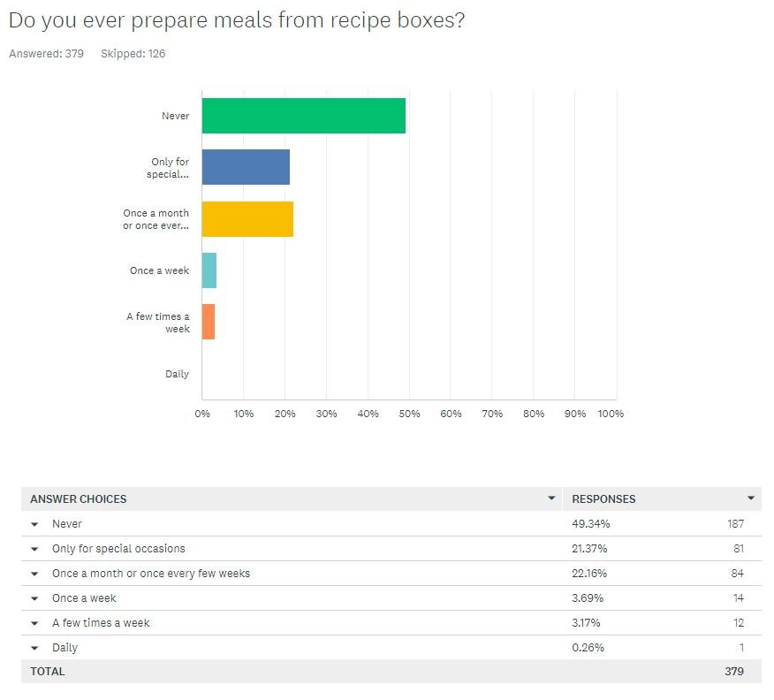Expand the Once a month row arrow
This screenshot has height=700, width=774.
click(34, 574)
